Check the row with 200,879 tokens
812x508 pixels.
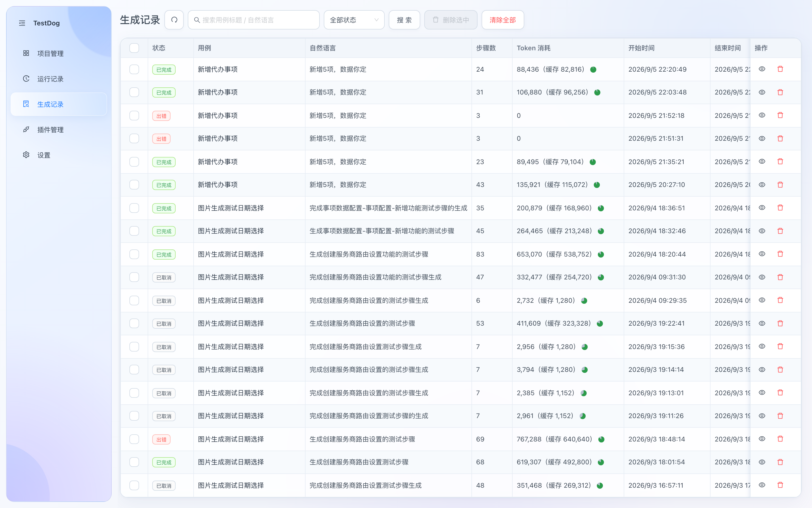pyautogui.click(x=134, y=208)
